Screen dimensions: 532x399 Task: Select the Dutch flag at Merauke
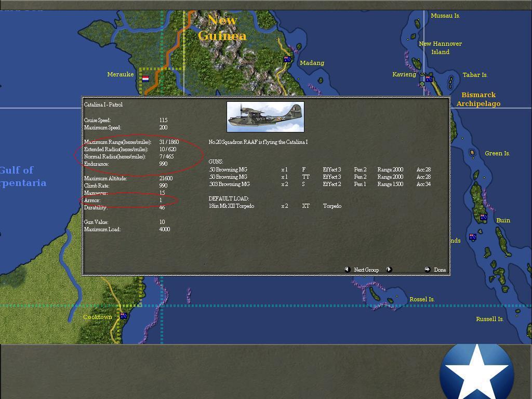tap(145, 79)
